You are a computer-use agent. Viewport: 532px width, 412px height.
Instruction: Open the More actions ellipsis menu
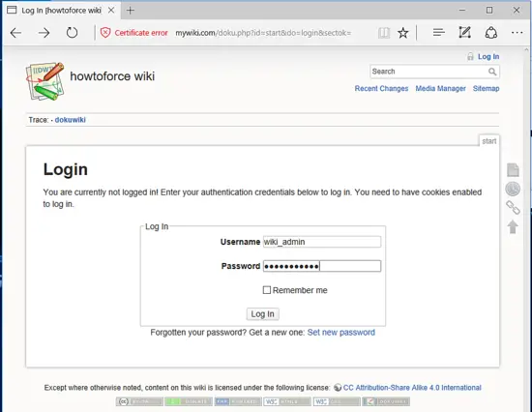(517, 33)
